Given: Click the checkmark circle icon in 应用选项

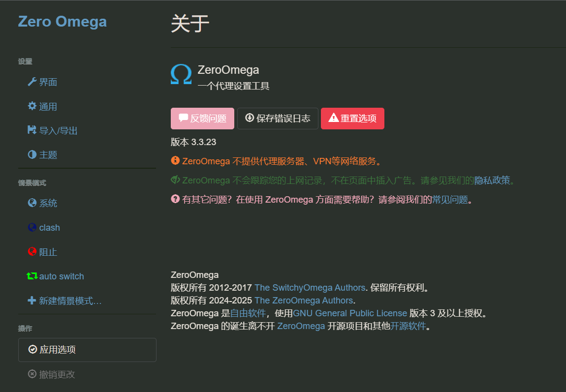Looking at the screenshot, I should (x=32, y=349).
